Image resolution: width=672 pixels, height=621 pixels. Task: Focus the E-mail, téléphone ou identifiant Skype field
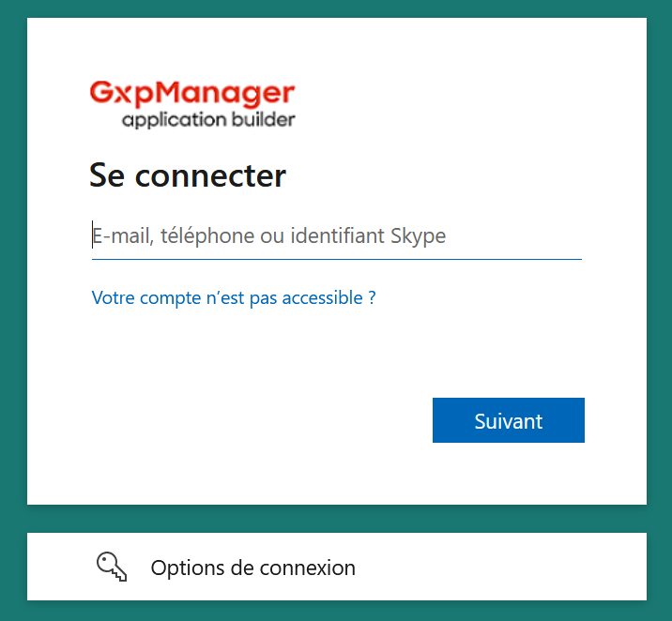click(336, 236)
